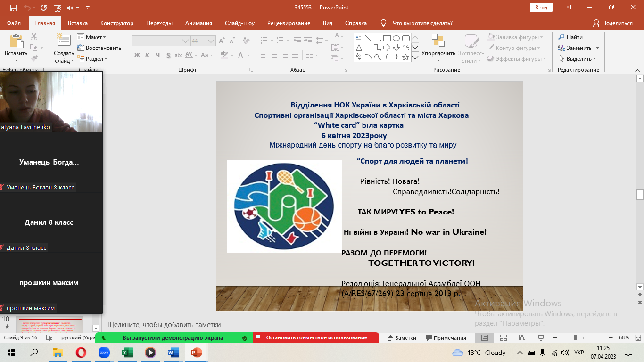Pick the rectangle shape from gallery
This screenshot has width=644, height=362.
coord(387,38)
